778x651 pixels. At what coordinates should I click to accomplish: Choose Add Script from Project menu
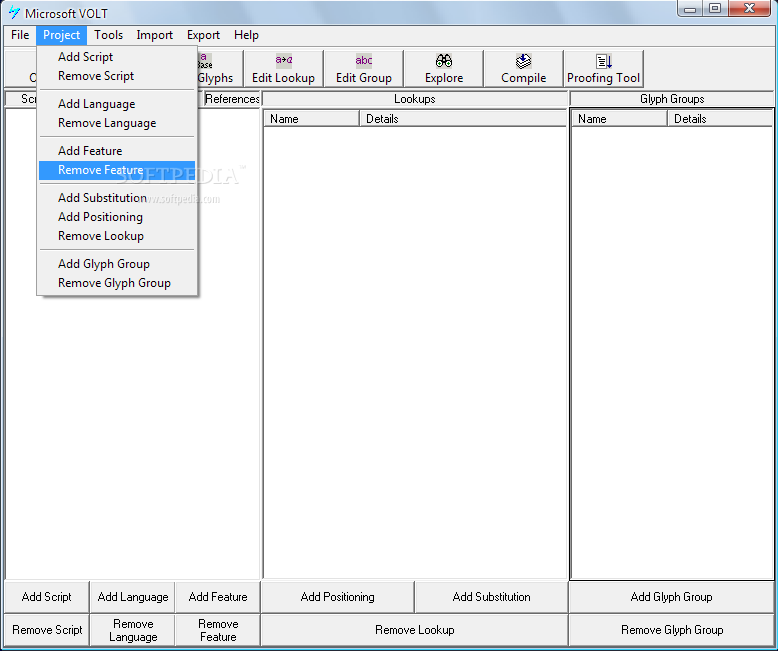[x=117, y=57]
